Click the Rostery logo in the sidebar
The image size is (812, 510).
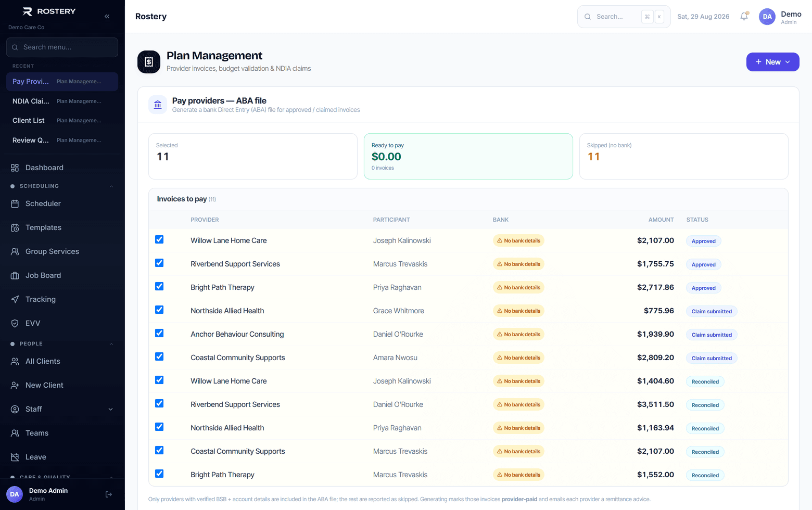[49, 11]
